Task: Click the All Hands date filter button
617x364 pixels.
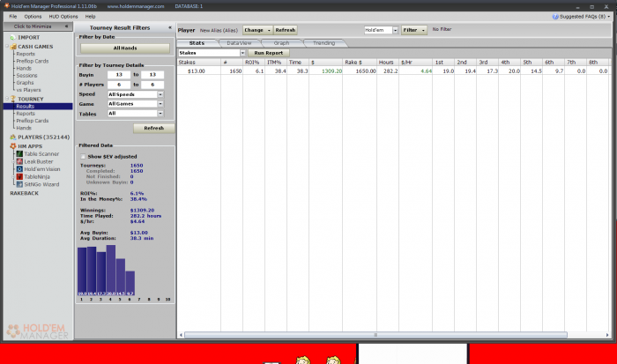Action: tap(125, 48)
